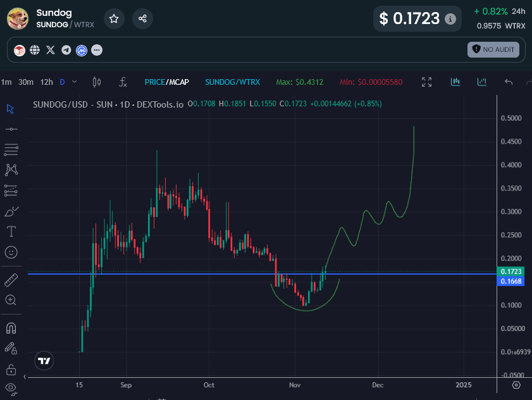The height and width of the screenshot is (400, 532).
Task: Click the 0.5000 price scale label
Action: tap(511, 118)
